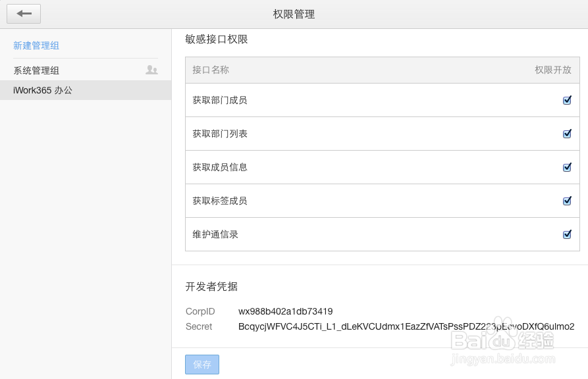
Task: Click the back arrow to return
Action: pyautogui.click(x=23, y=13)
